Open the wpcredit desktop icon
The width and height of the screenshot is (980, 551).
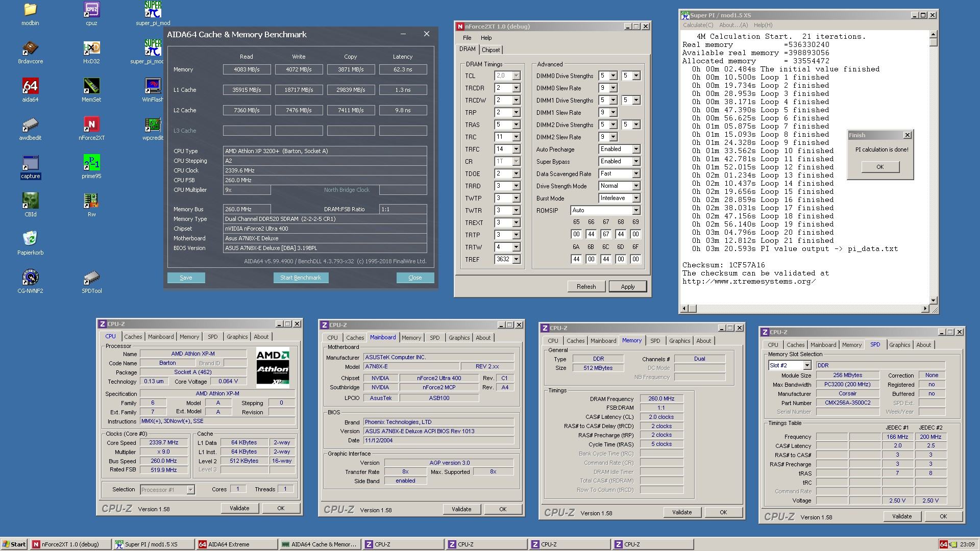click(153, 129)
